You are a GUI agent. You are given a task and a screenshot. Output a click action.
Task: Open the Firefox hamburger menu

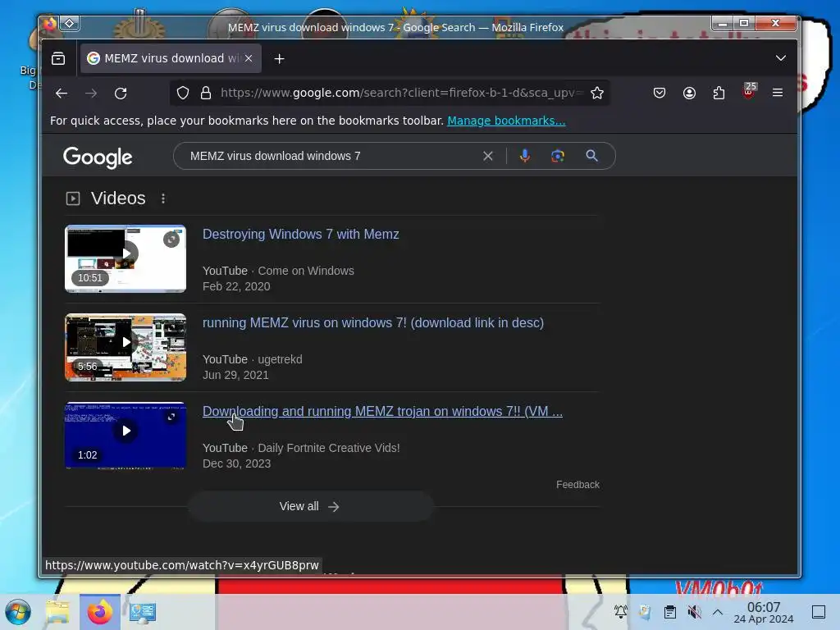(x=778, y=94)
